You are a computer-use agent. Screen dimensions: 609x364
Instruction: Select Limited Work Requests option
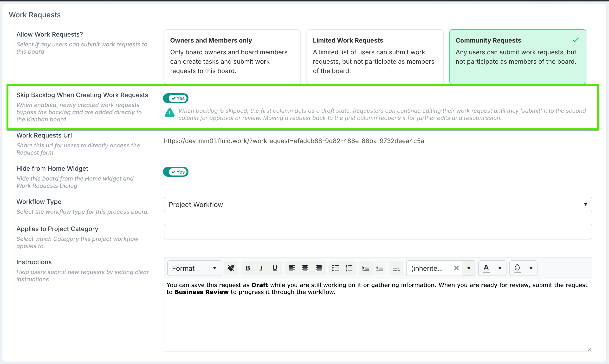point(375,56)
